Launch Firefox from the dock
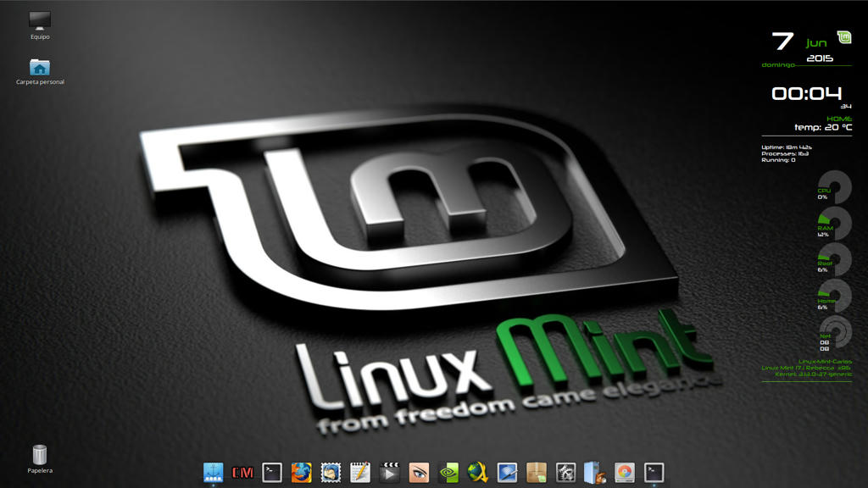This screenshot has width=868, height=488. tap(301, 473)
